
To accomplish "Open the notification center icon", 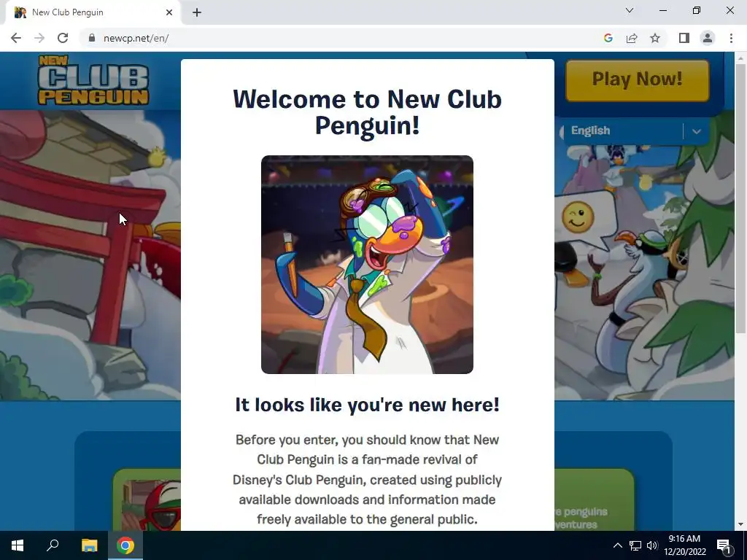I will [724, 545].
